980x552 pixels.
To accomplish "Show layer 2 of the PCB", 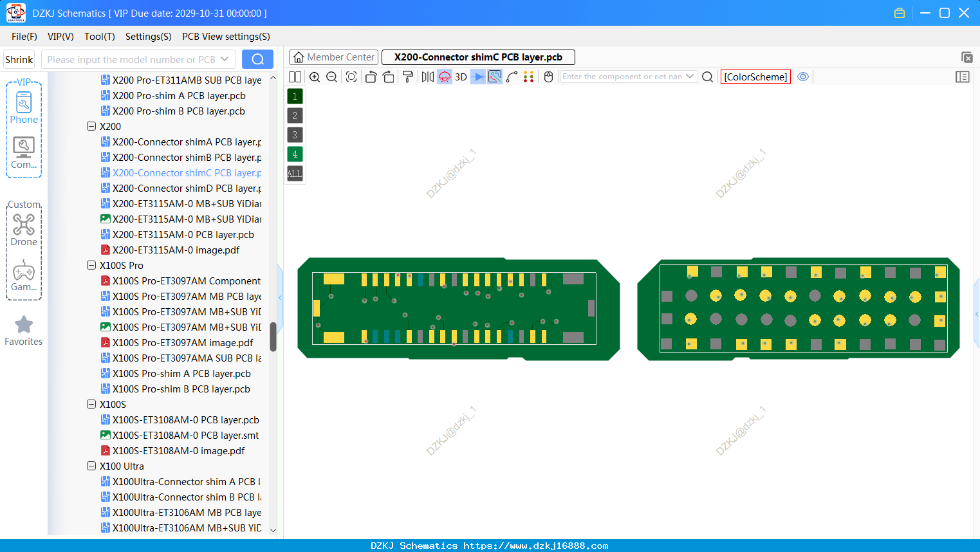I will point(295,116).
